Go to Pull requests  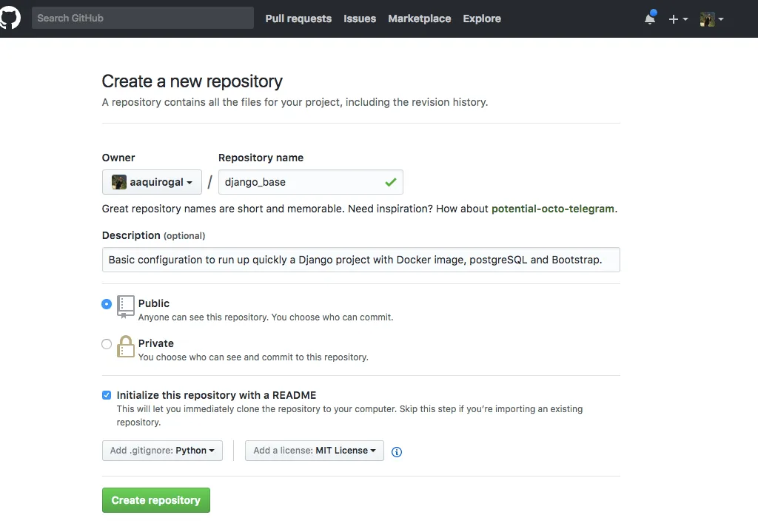coord(298,18)
